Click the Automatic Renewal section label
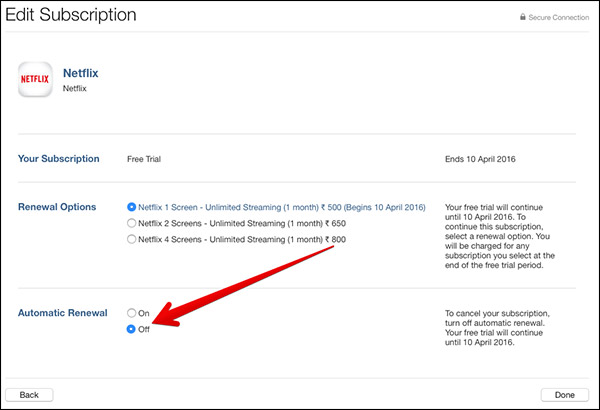Image resolution: width=600 pixels, height=410 pixels. (x=62, y=313)
